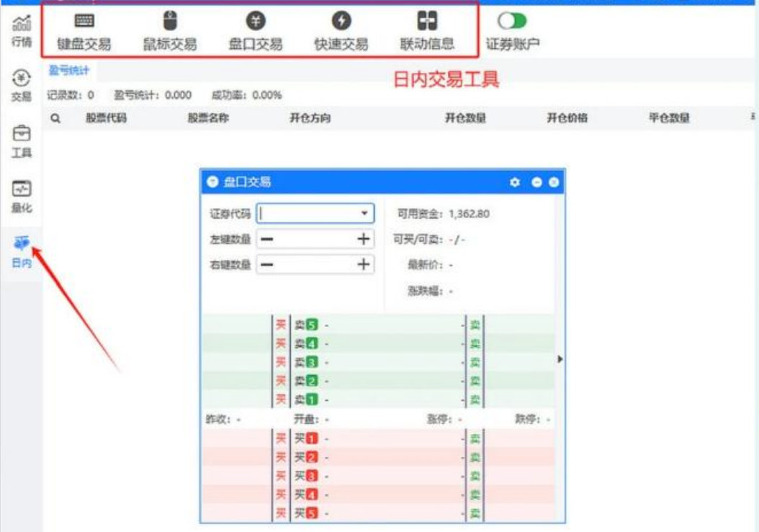Select the 日内 intraday sidebar section

tap(22, 252)
